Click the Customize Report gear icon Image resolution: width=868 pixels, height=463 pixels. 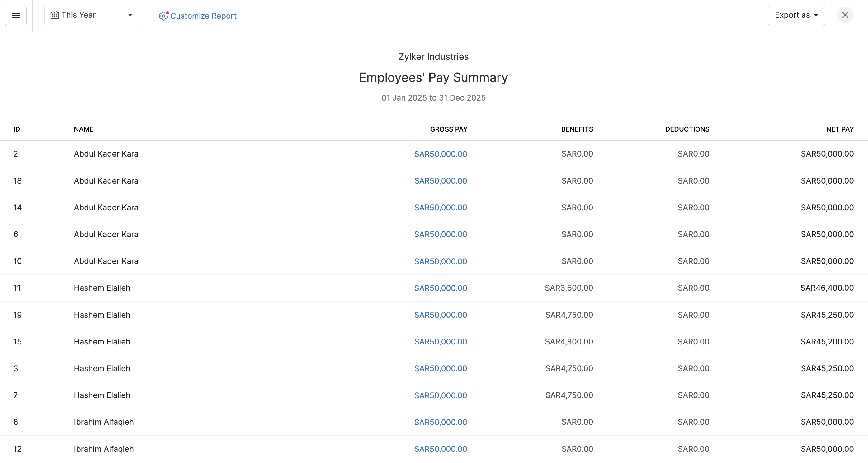point(163,16)
